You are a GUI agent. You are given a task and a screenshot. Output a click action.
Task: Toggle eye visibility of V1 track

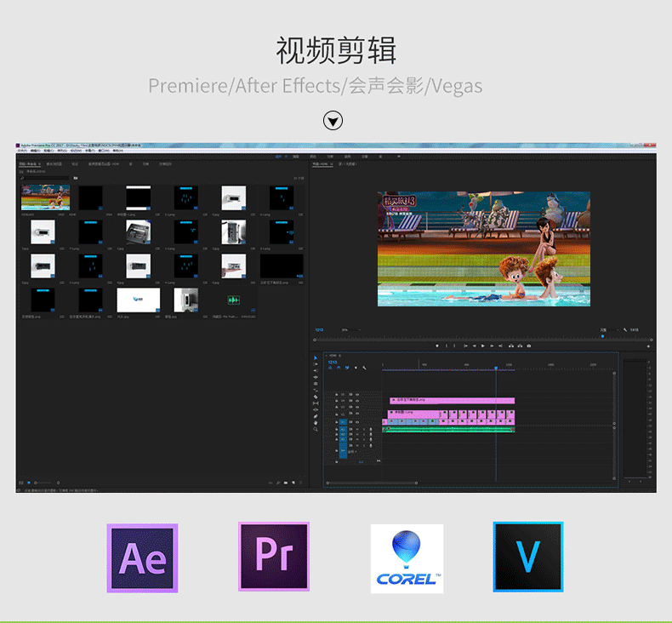[357, 422]
